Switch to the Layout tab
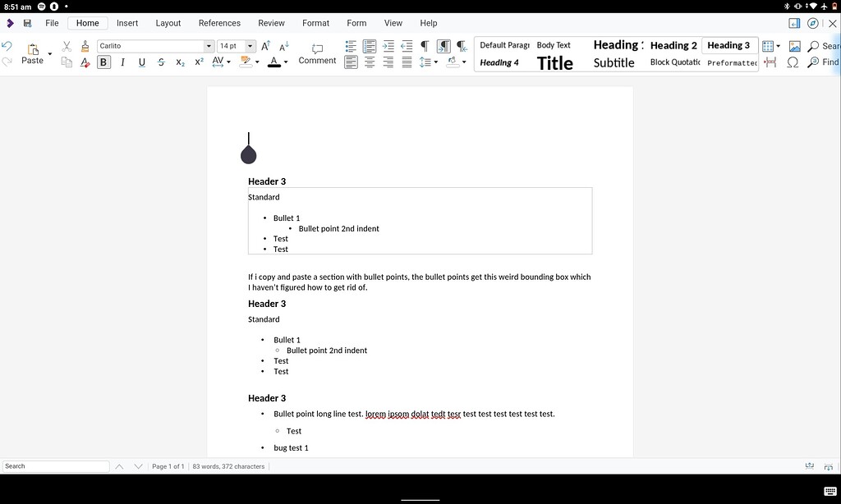 pyautogui.click(x=168, y=23)
